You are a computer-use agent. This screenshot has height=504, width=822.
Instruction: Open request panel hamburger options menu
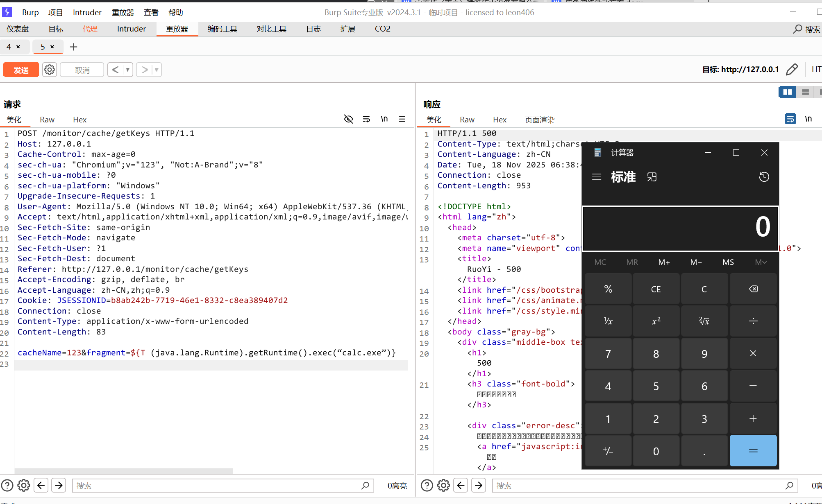[x=402, y=119]
